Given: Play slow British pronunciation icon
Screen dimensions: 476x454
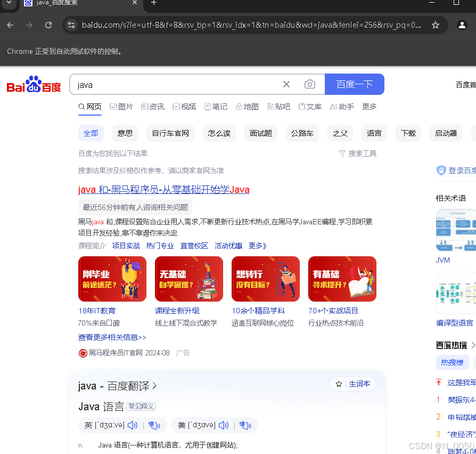Looking at the screenshot, I should (154, 425).
